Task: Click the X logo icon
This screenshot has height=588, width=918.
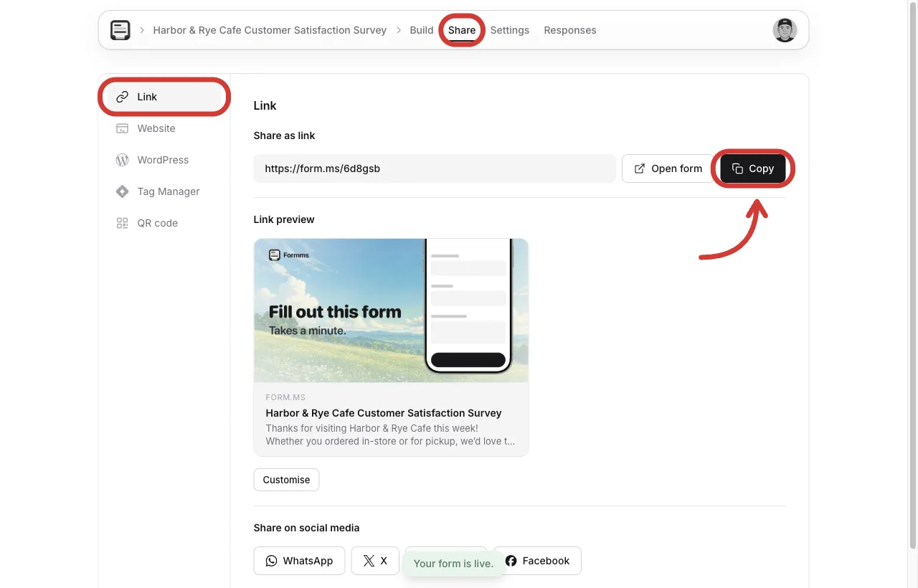Action: 369,561
